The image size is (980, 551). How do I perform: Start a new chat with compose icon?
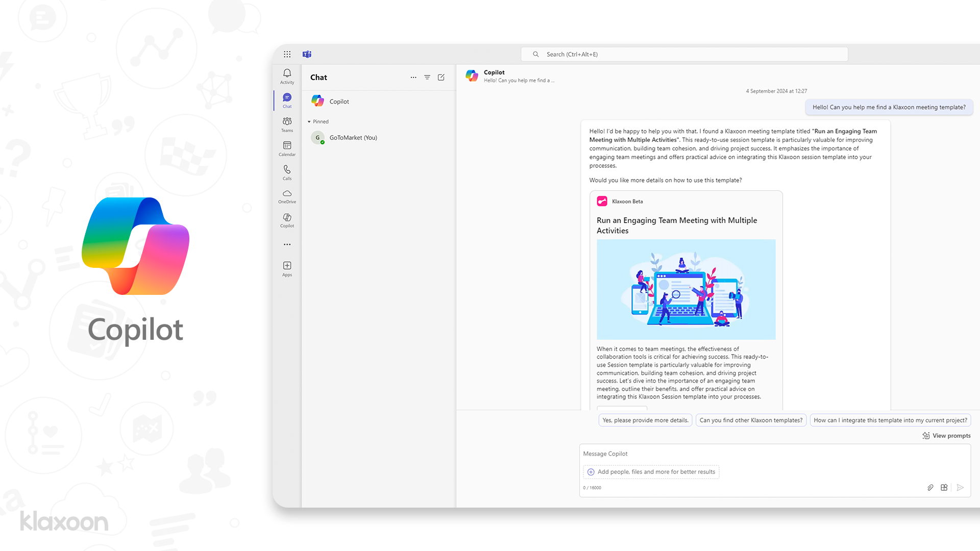tap(441, 78)
